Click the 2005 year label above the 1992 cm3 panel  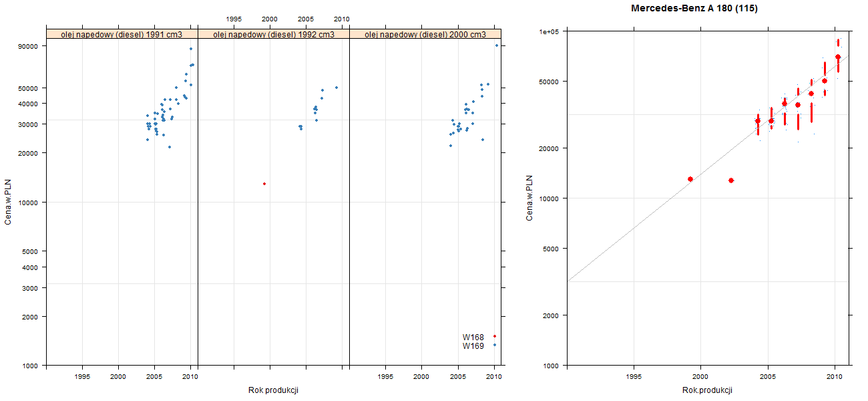pyautogui.click(x=306, y=19)
